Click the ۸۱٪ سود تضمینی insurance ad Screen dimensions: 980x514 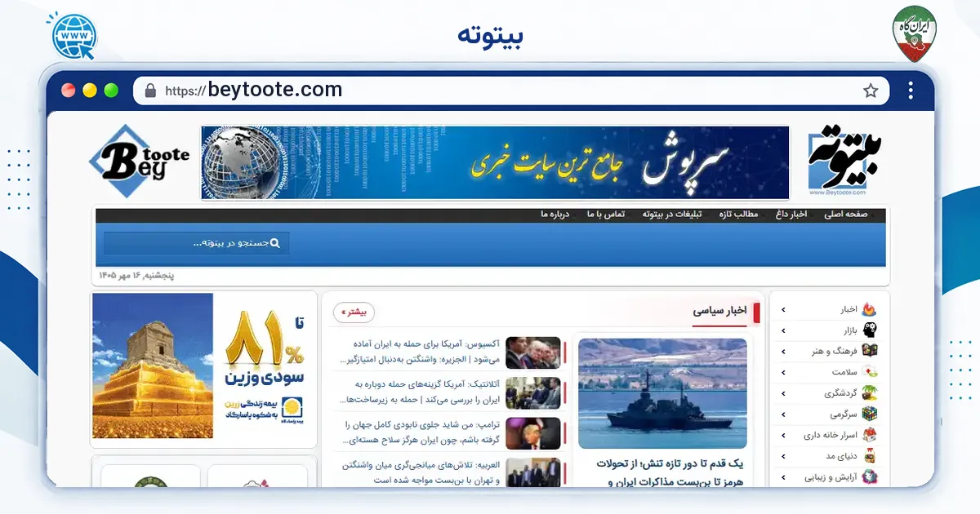coord(204,370)
